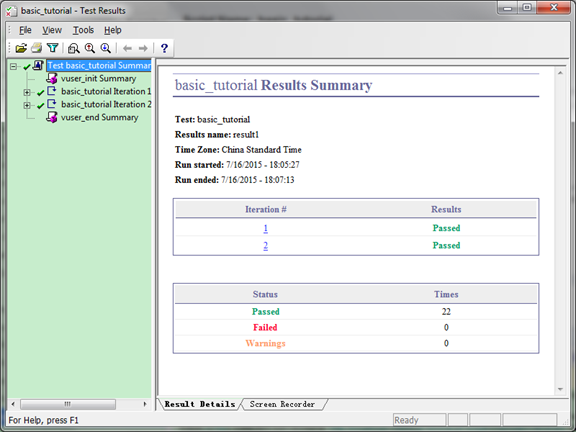Minimize the Test Results window

(x=508, y=8)
